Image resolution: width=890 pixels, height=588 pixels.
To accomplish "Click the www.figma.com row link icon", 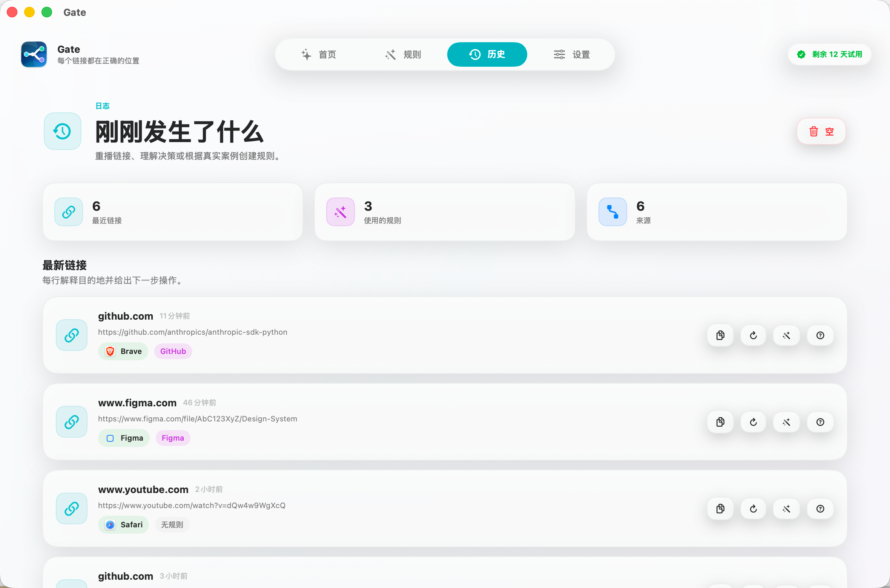I will tap(72, 422).
